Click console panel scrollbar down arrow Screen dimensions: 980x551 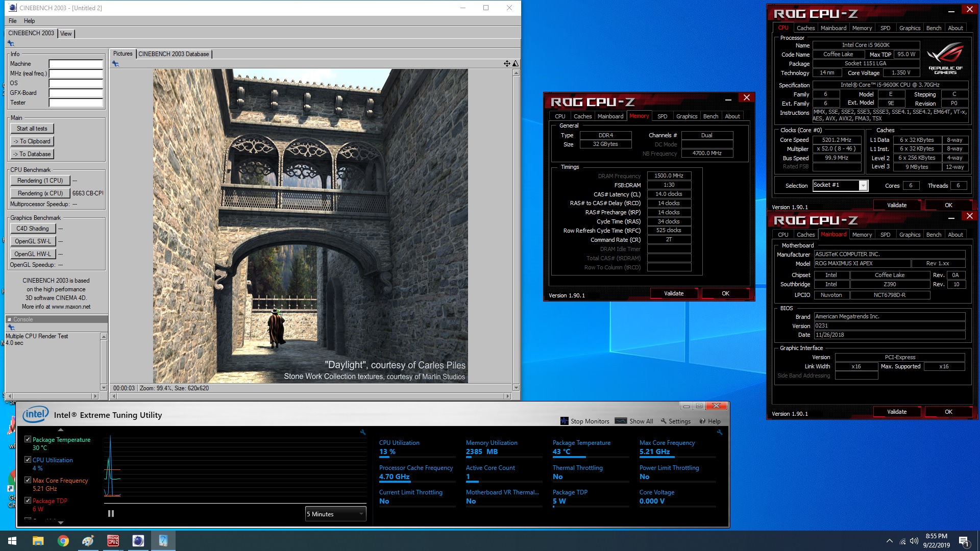[104, 388]
